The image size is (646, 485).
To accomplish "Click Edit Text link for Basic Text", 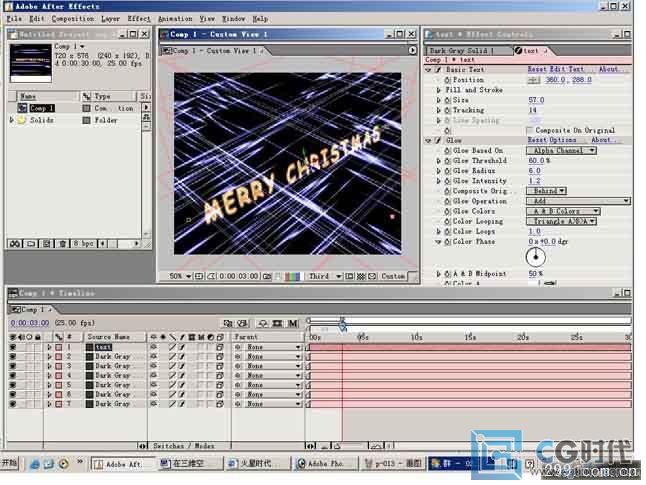I will coord(566,69).
